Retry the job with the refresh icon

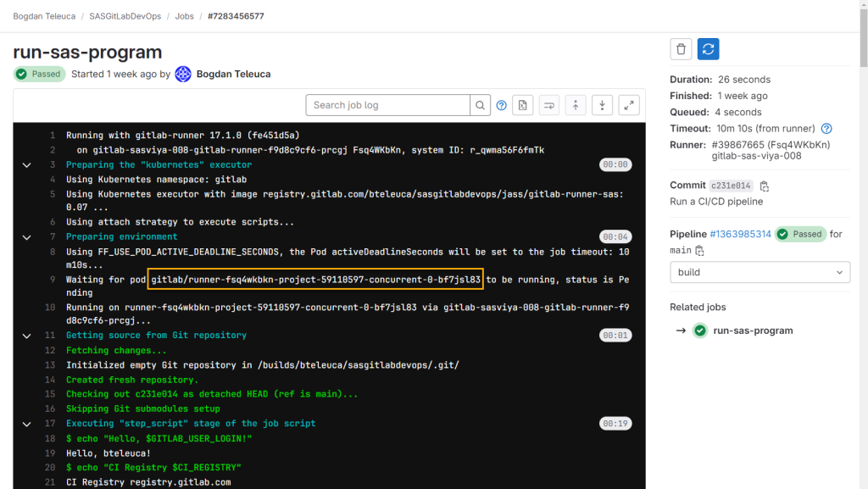pos(707,49)
